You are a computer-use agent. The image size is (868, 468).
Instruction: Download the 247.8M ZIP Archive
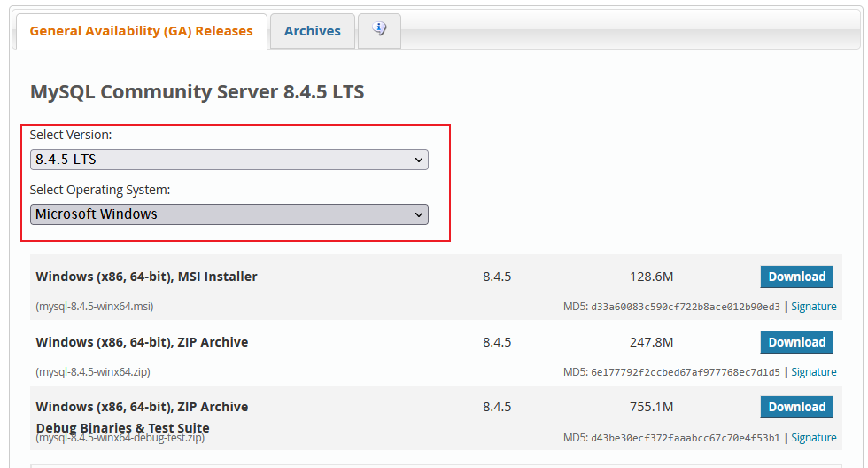[796, 342]
